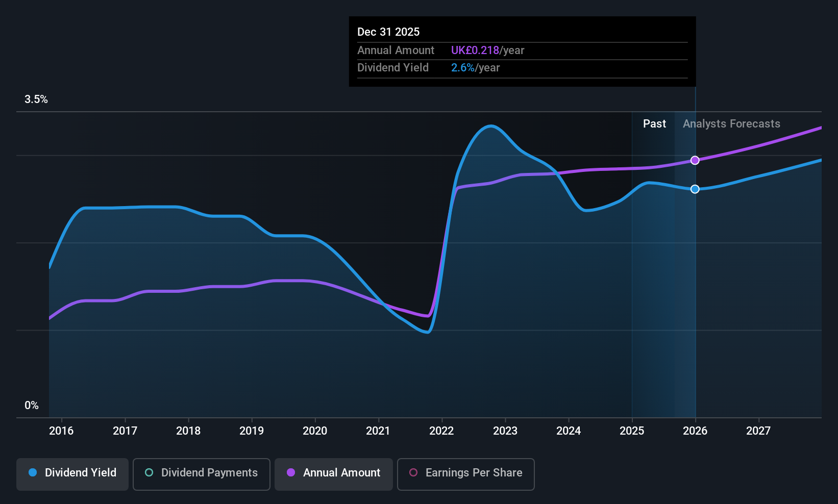Click the Past region label
Viewport: 838px width, 504px height.
654,124
